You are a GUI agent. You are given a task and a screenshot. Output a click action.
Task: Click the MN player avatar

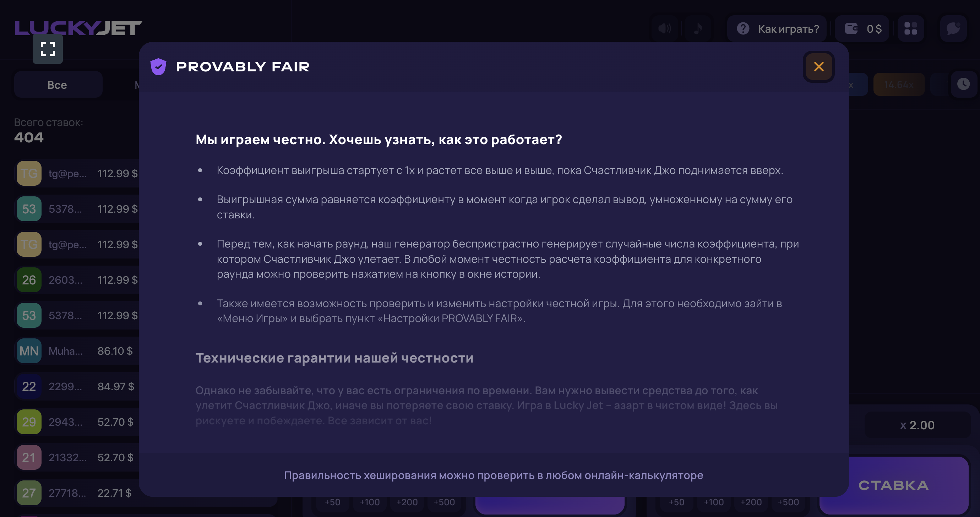[29, 351]
